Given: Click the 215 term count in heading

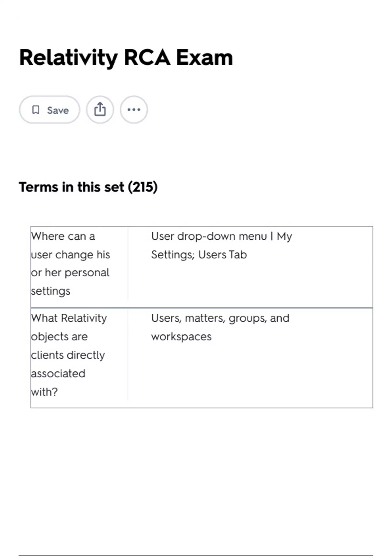Looking at the screenshot, I should tap(143, 187).
